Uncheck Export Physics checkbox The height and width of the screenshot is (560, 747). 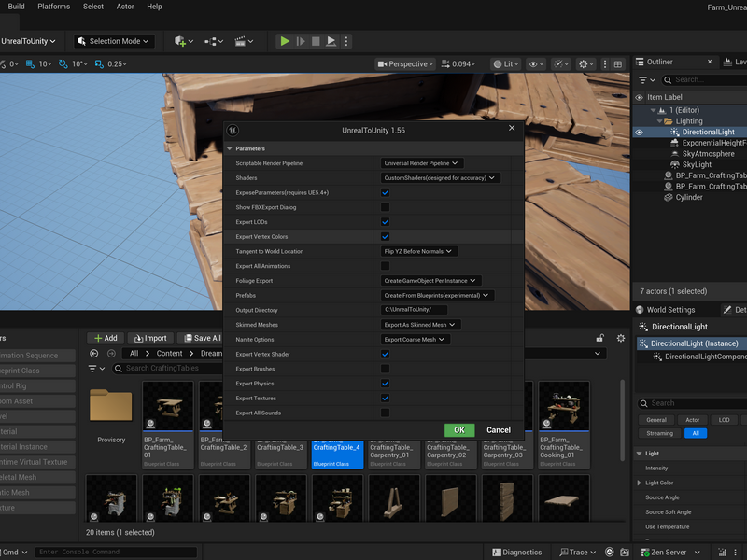tap(385, 384)
